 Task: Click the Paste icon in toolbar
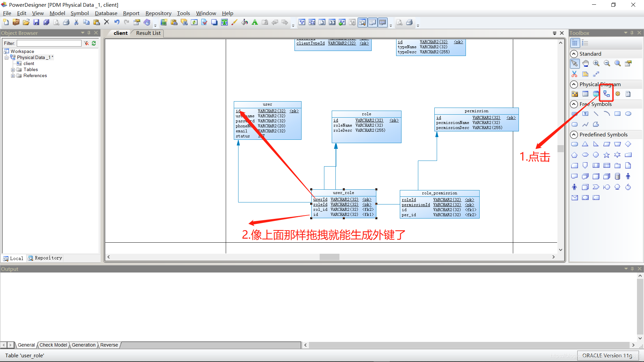tap(97, 22)
